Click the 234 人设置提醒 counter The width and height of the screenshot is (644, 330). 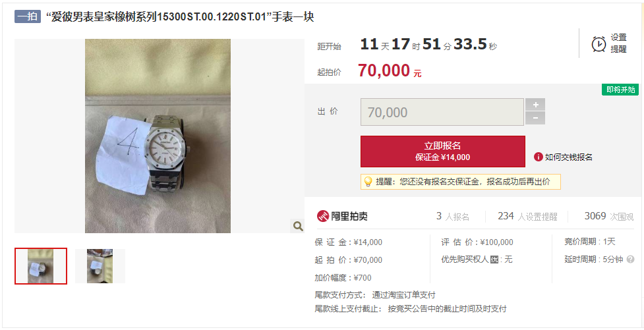pos(527,216)
